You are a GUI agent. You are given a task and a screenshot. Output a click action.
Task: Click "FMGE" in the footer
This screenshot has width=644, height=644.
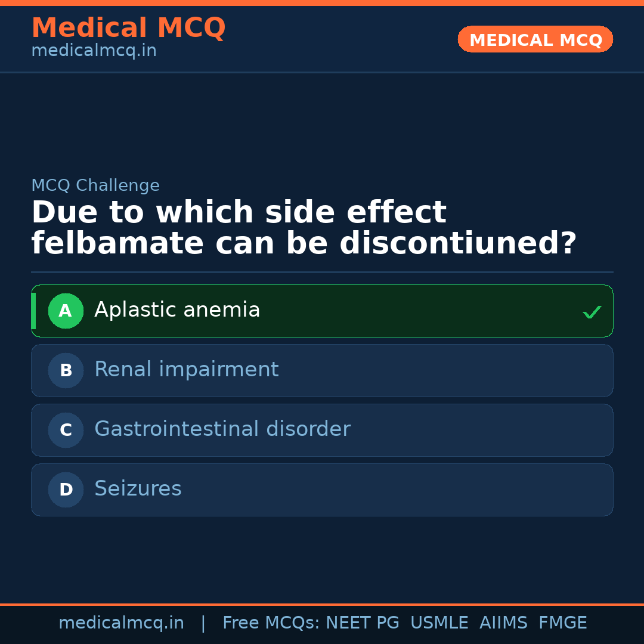pos(562,623)
